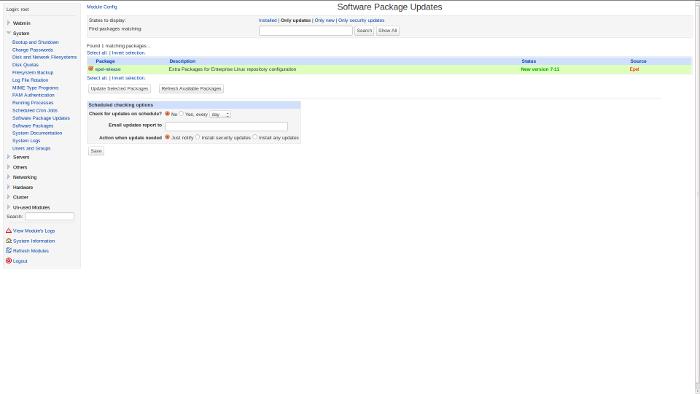Image resolution: width=700 pixels, height=394 pixels.
Task: Select 'No' for check updates on schedule
Action: click(x=167, y=114)
